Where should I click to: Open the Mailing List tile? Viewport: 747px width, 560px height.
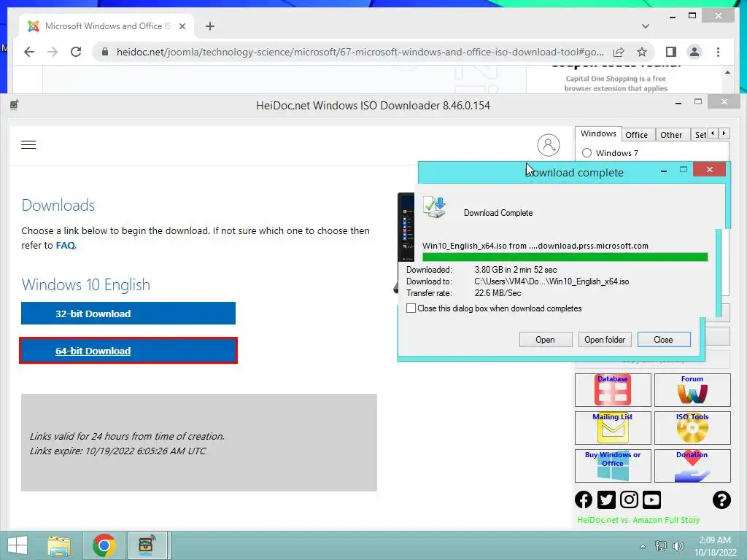[x=613, y=427]
